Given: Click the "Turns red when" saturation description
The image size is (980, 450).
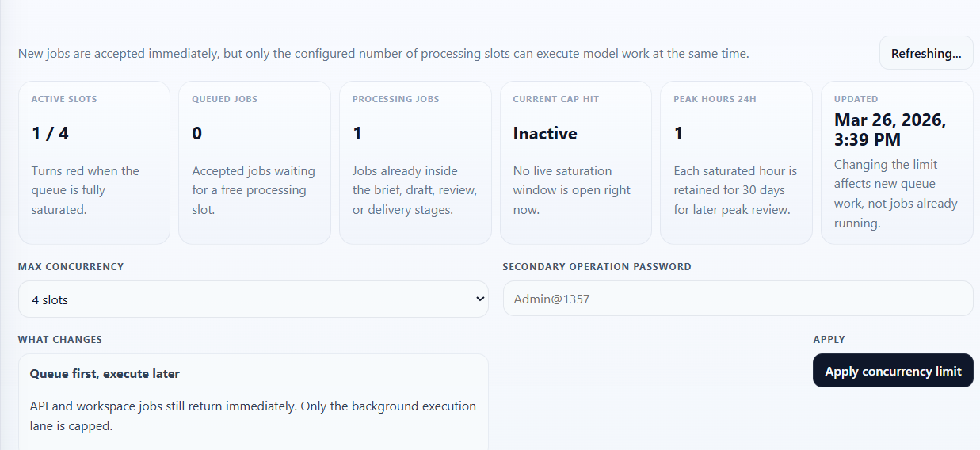Looking at the screenshot, I should click(x=85, y=190).
